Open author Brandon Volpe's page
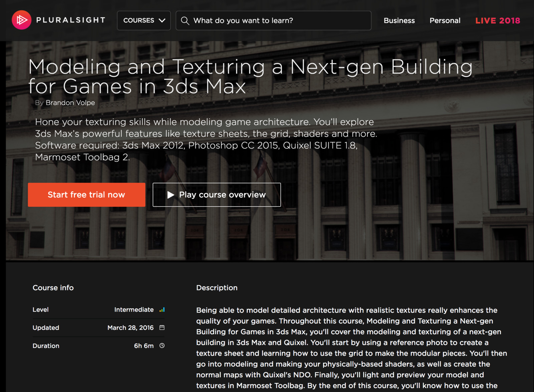This screenshot has height=392, width=534. 70,103
